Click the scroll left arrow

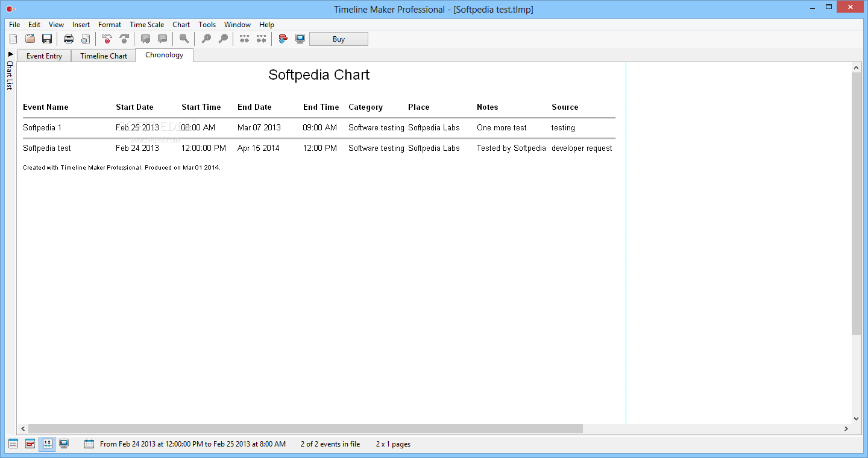tap(22, 428)
